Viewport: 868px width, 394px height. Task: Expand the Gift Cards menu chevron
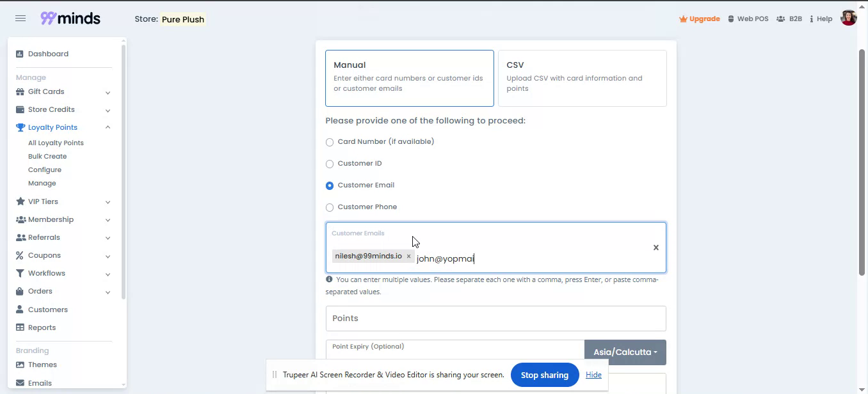(x=108, y=92)
